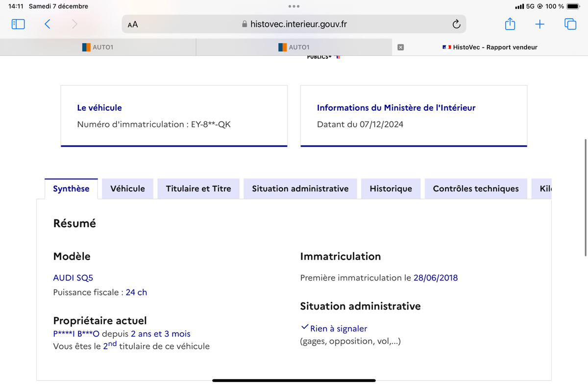Open the Véhicule tab
Viewport: 588px width, 386px height.
127,189
